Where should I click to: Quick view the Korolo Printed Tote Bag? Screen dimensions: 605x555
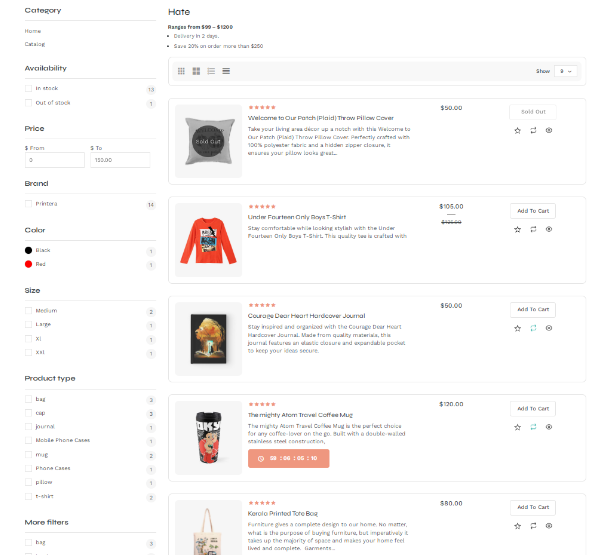pyautogui.click(x=549, y=524)
